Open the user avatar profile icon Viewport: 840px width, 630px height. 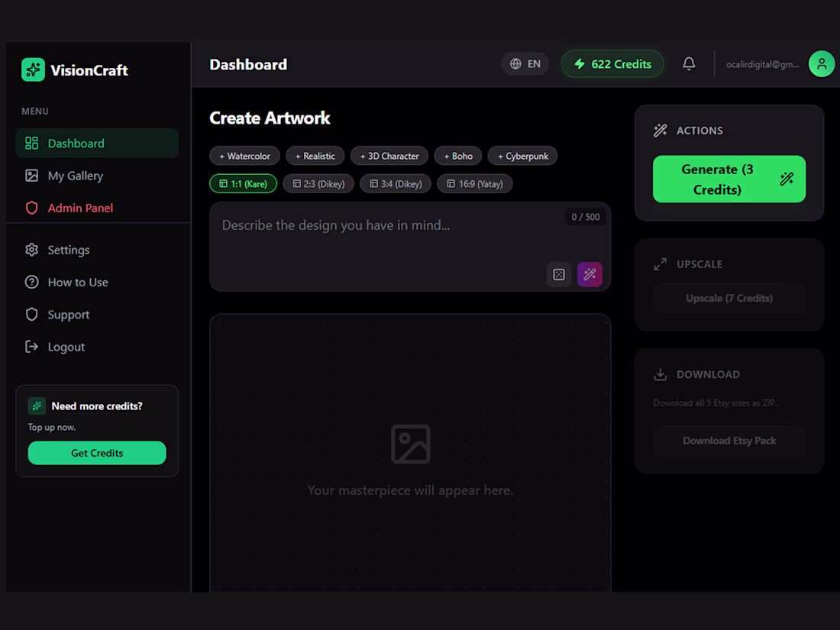tap(821, 63)
